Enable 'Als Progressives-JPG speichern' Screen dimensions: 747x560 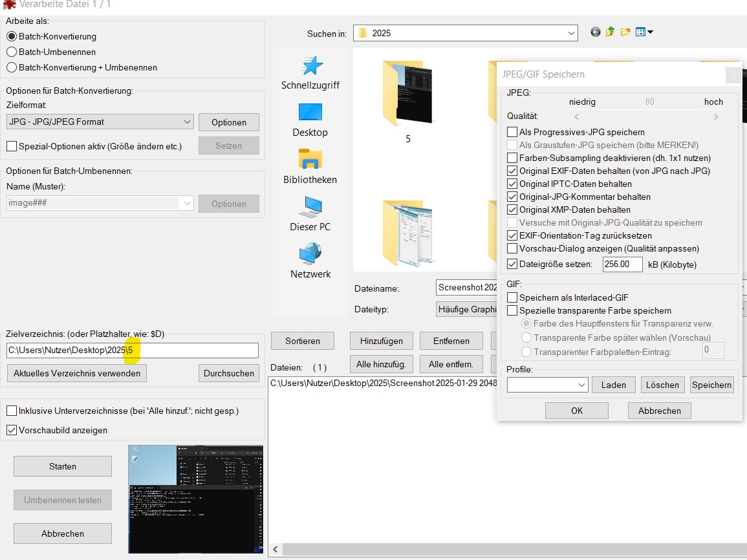click(x=512, y=132)
